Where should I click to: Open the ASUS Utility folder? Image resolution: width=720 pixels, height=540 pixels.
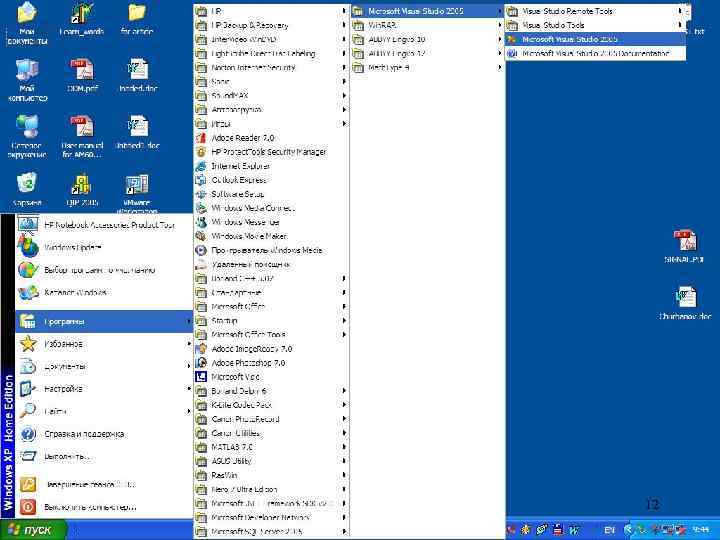point(271,461)
